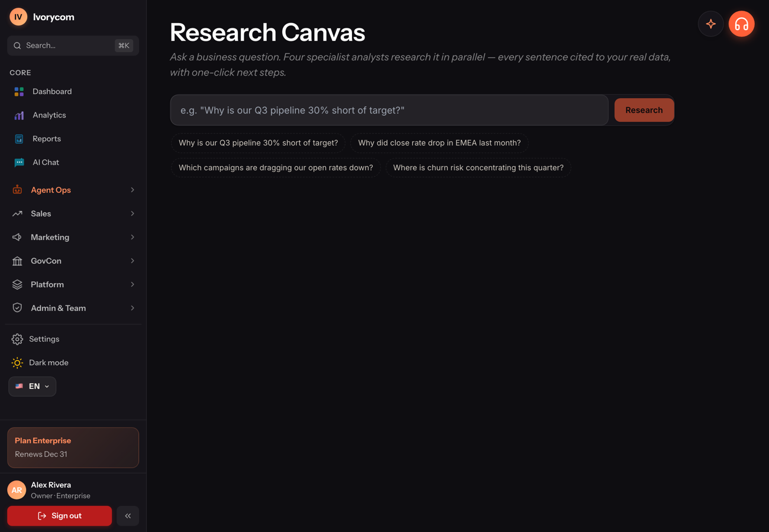Screen dimensions: 769x532
Task: Choose the campaigns open rates suggestion
Action: (276, 168)
